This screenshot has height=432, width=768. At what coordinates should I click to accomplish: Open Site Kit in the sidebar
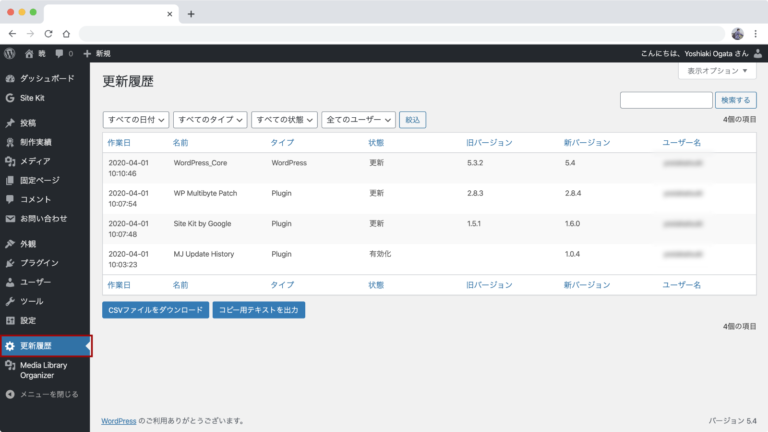click(x=32, y=98)
